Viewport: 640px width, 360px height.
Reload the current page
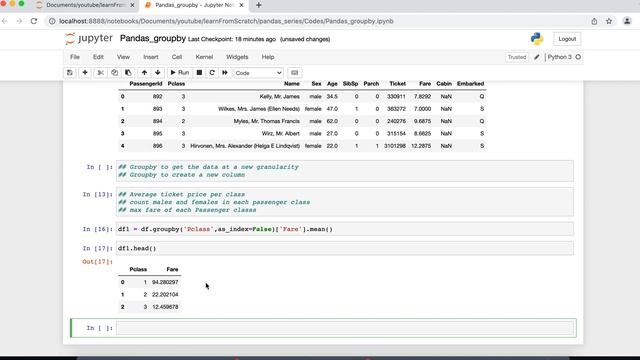[34, 21]
